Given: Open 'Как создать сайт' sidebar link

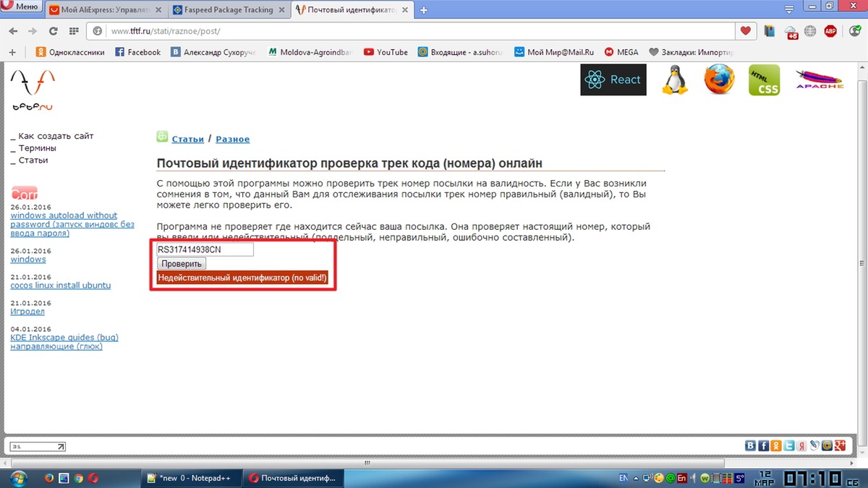Looking at the screenshot, I should [x=56, y=136].
